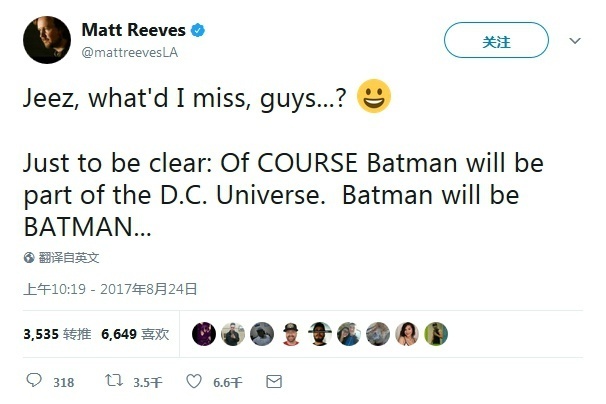Click the globe translate icon
The image size is (606, 404).
click(x=29, y=257)
